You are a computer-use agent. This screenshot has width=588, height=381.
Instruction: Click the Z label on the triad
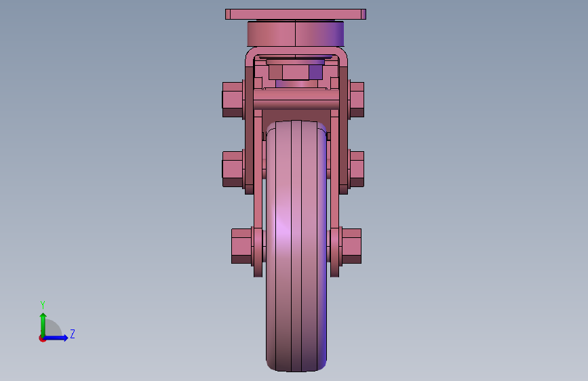[x=73, y=334]
